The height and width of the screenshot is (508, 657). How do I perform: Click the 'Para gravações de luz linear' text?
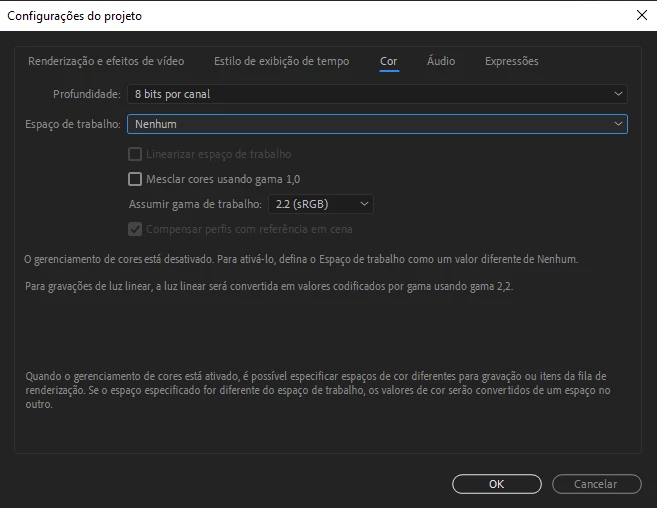pyautogui.click(x=269, y=286)
